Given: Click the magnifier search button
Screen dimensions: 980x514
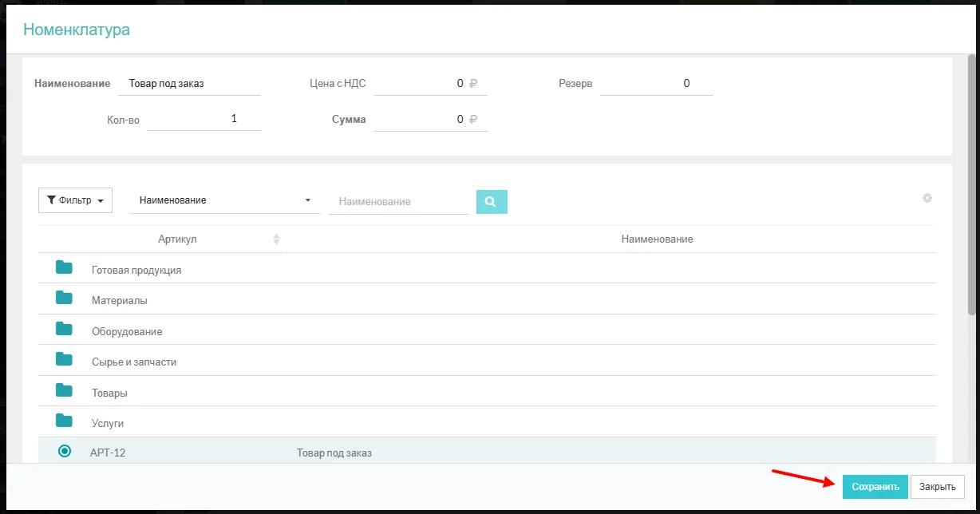Looking at the screenshot, I should coord(492,202).
